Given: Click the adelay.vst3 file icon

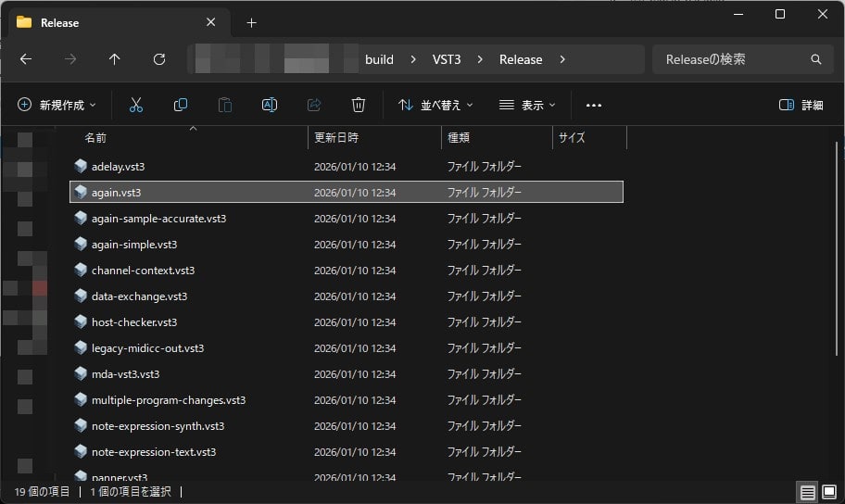Looking at the screenshot, I should pos(81,166).
